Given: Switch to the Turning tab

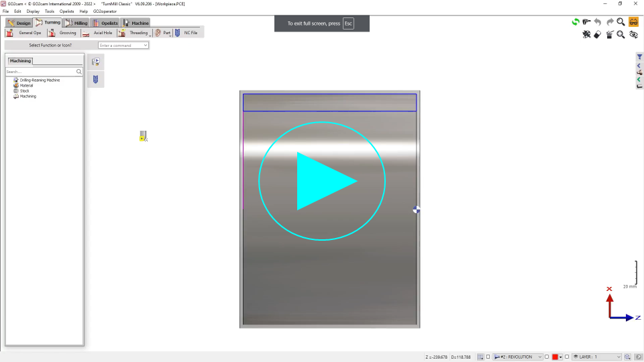Looking at the screenshot, I should click(48, 23).
